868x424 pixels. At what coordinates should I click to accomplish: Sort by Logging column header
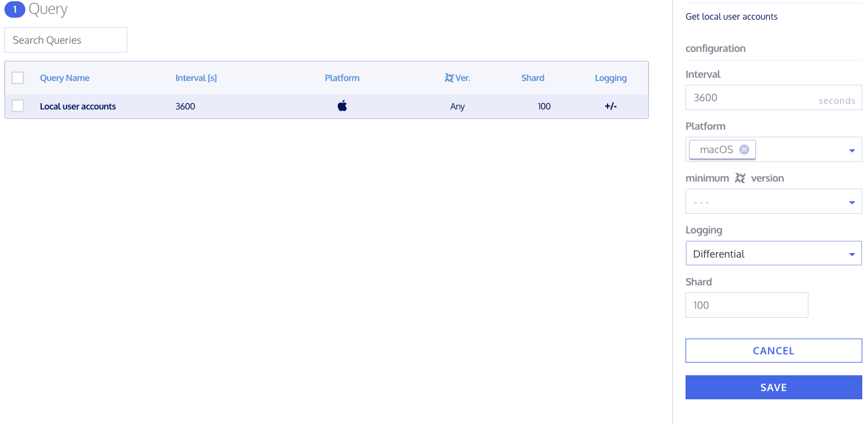point(611,78)
